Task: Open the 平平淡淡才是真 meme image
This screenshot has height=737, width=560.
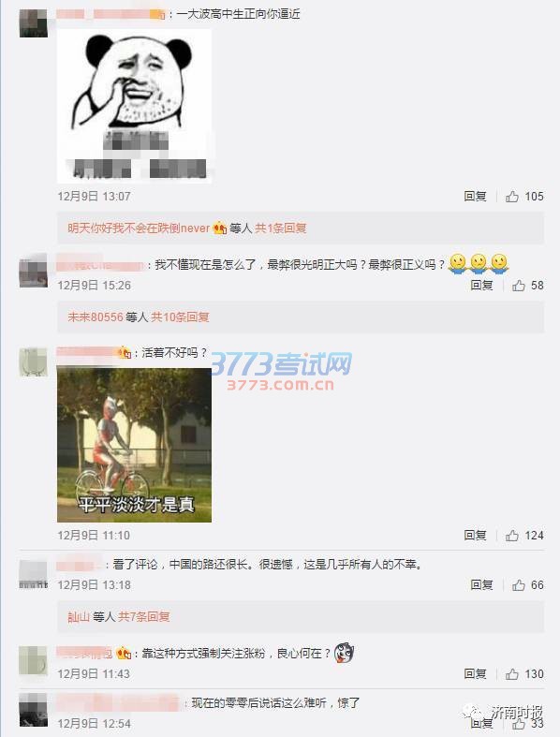Action: (x=134, y=445)
